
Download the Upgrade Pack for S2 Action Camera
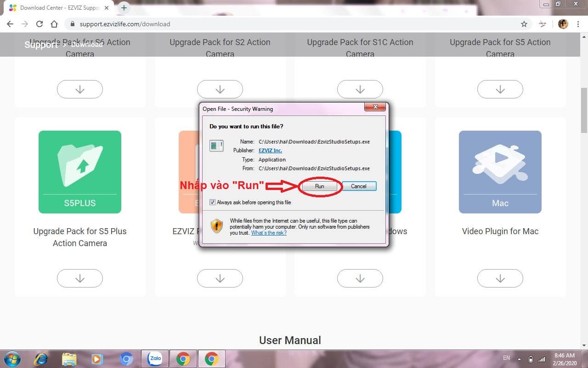click(x=220, y=89)
